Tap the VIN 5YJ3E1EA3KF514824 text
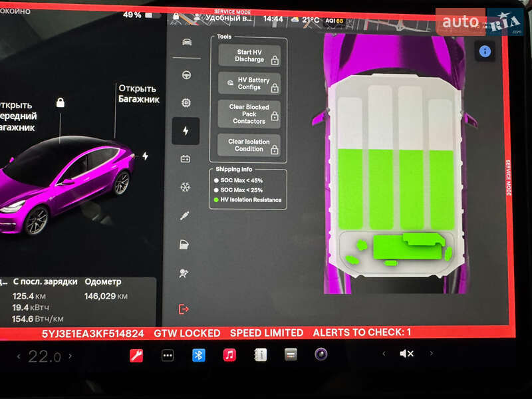The image size is (532, 399). pyautogui.click(x=92, y=334)
